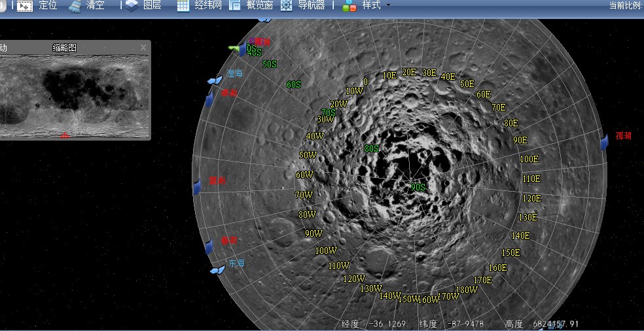The image size is (644, 331).
Task: Click the 60W longitude label
Action: tap(305, 175)
